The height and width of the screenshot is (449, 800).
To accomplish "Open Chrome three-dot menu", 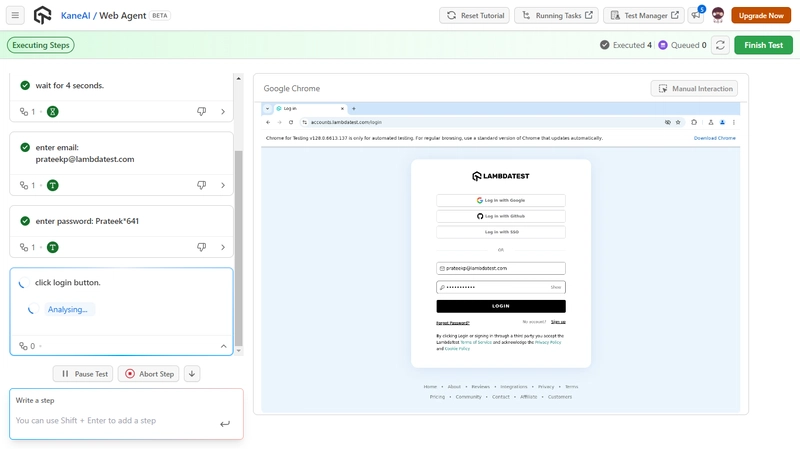I will coord(734,122).
